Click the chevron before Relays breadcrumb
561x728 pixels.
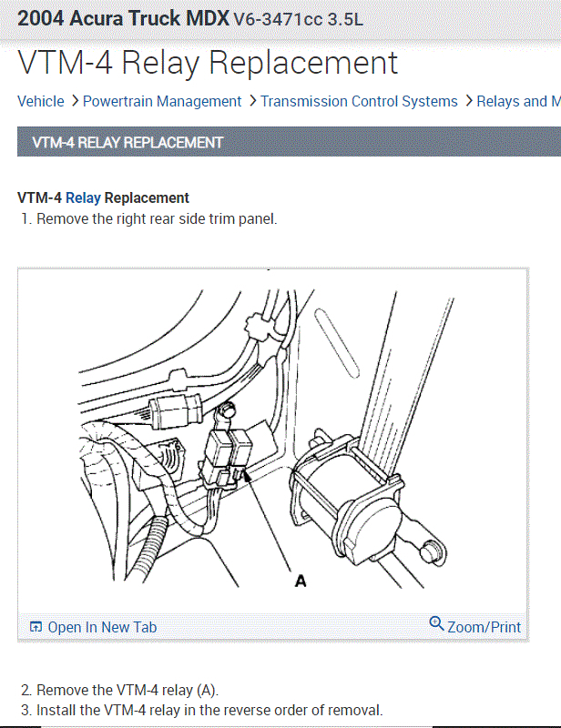tap(469, 101)
